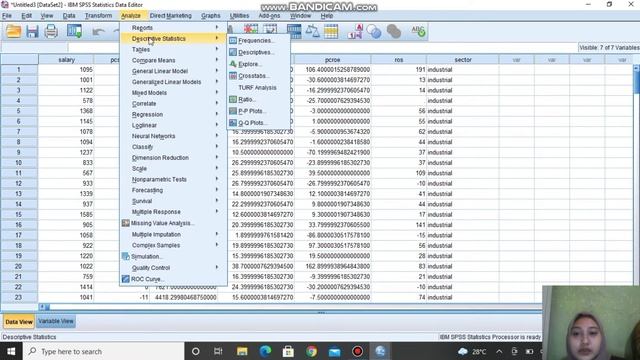Expand the Compare Means submenu
The height and width of the screenshot is (360, 640).
[x=173, y=60]
